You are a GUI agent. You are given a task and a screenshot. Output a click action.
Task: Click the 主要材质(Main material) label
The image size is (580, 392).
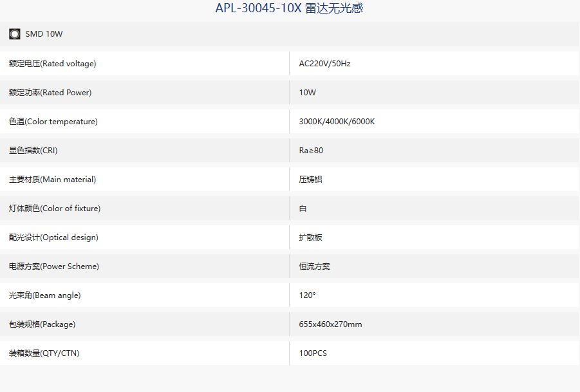coord(53,180)
